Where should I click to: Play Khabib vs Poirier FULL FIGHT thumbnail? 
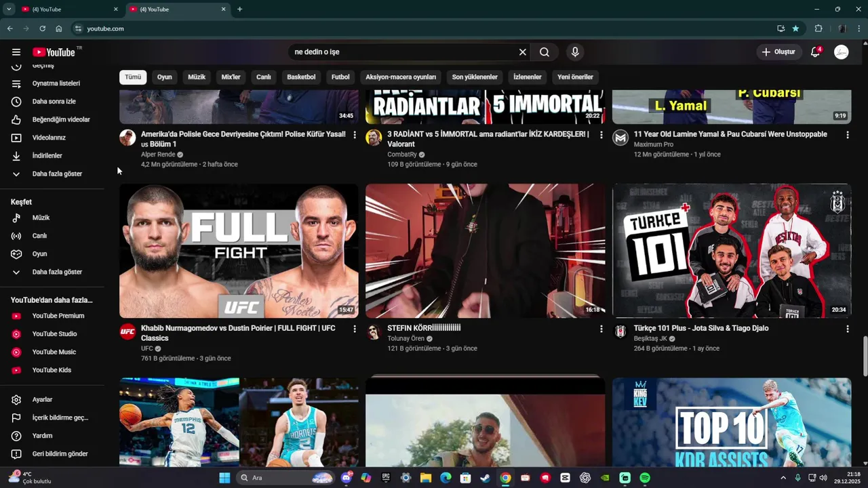[239, 251]
